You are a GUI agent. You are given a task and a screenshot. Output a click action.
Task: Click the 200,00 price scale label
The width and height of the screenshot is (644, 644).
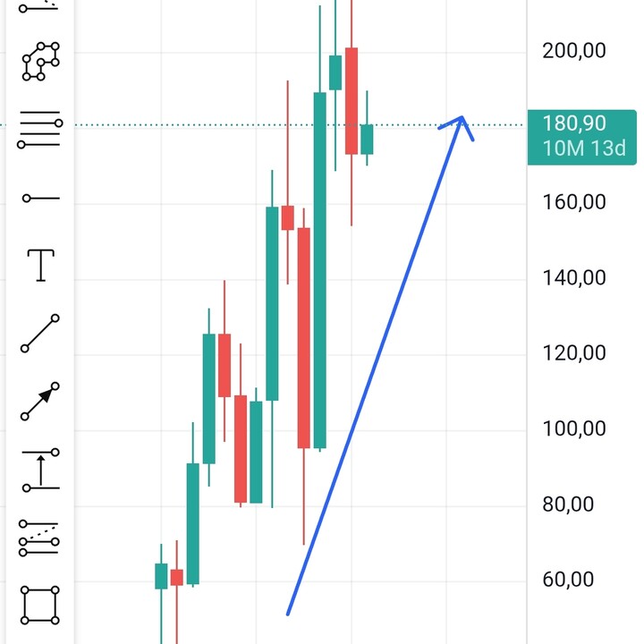point(573,52)
